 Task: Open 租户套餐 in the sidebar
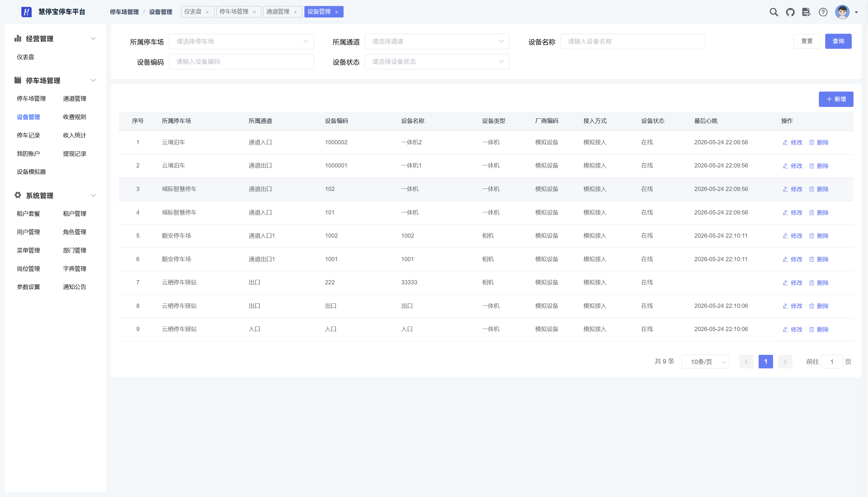28,214
